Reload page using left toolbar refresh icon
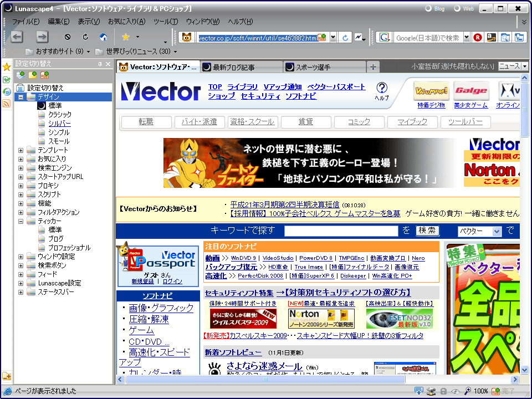 click(x=85, y=37)
